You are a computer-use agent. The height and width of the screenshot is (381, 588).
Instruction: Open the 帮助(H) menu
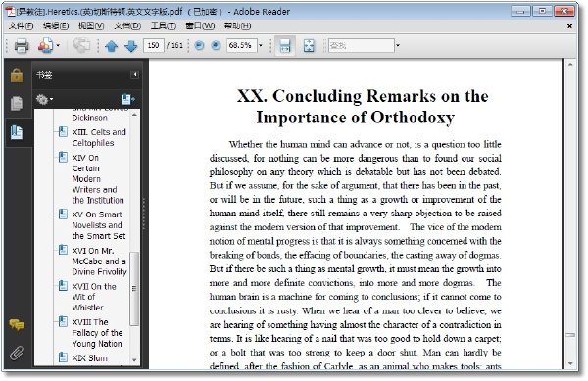coord(237,25)
